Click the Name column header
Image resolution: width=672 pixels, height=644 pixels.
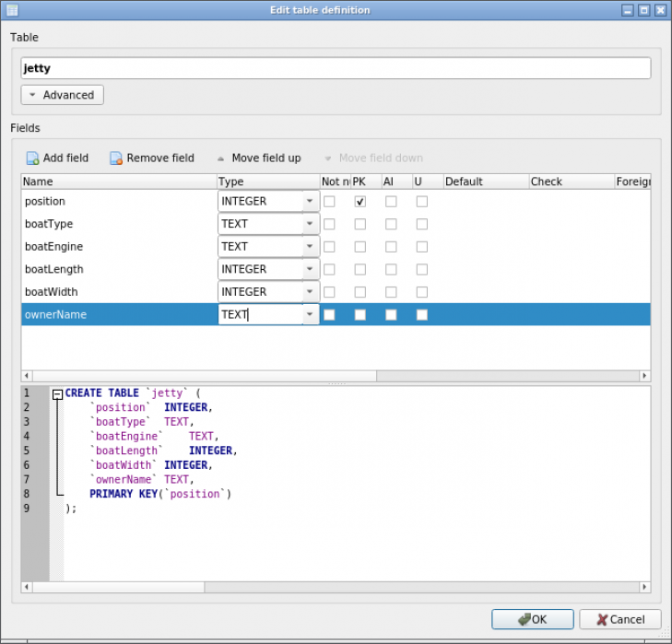(119, 181)
